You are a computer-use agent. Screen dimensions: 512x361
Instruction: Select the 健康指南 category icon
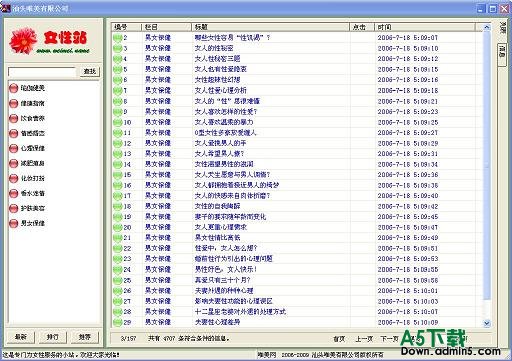[13, 103]
